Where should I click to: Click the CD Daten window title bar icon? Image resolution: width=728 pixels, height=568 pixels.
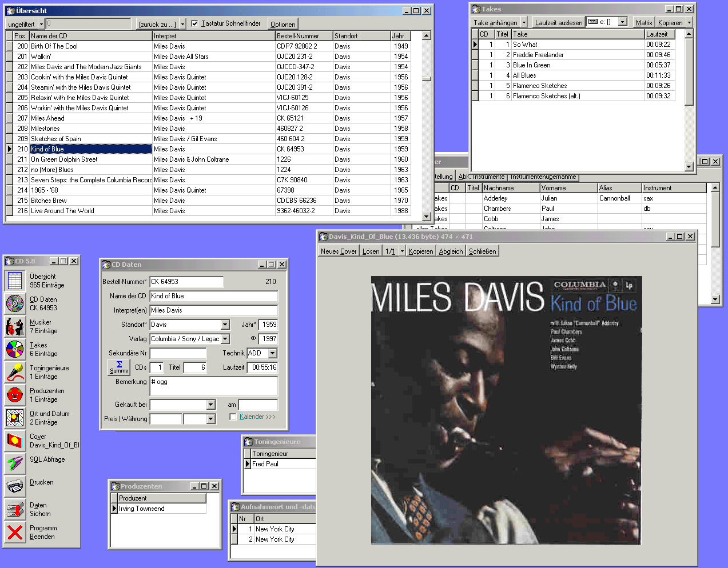pos(106,265)
